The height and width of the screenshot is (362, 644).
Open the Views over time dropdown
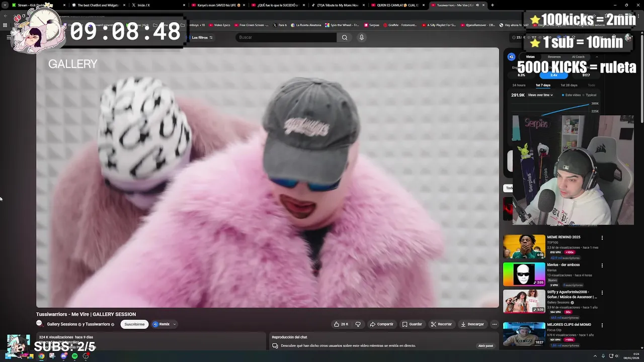pos(540,95)
